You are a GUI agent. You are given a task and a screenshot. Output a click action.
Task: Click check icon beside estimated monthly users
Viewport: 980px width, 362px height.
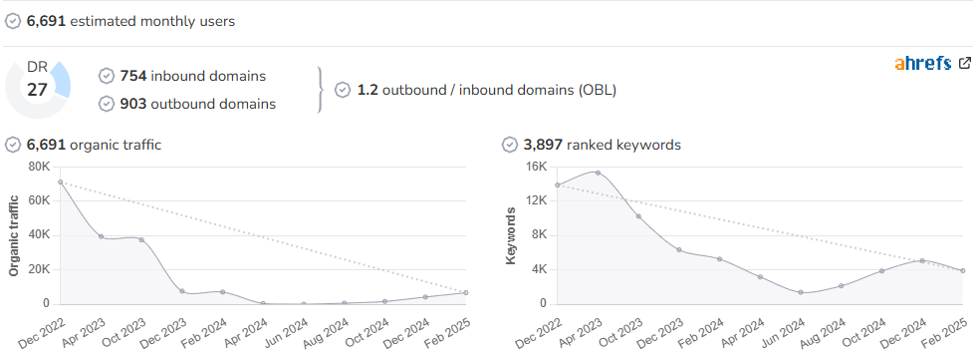coord(13,21)
